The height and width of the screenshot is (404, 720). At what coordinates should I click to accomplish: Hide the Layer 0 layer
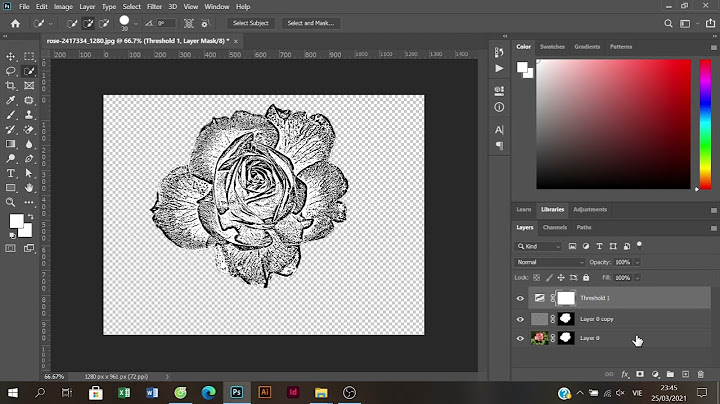tap(520, 338)
